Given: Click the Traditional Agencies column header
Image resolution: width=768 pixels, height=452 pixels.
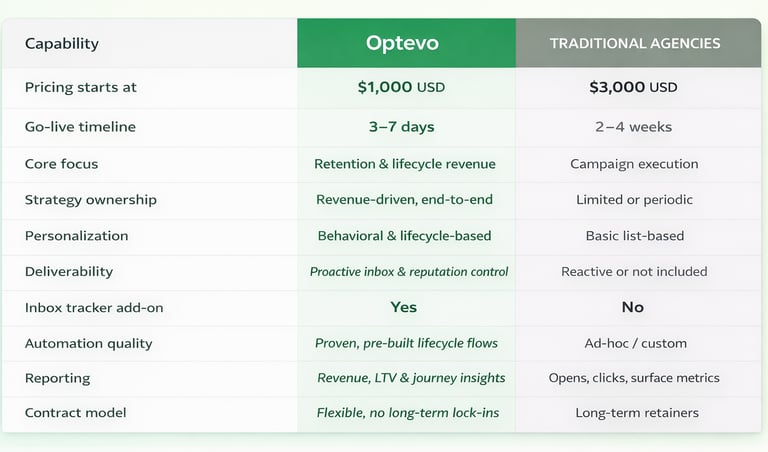Looking at the screenshot, I should pyautogui.click(x=634, y=43).
